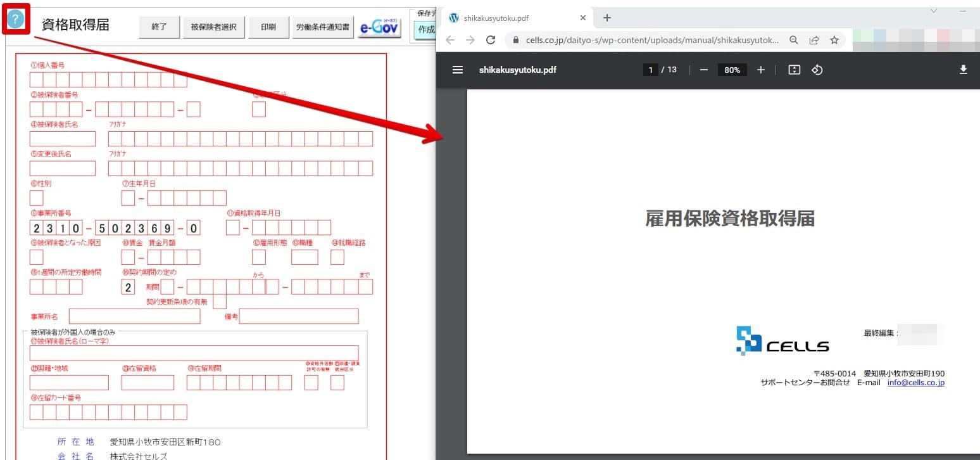Open a new browser tab
Screen dimensions: 980x460
pos(606,18)
